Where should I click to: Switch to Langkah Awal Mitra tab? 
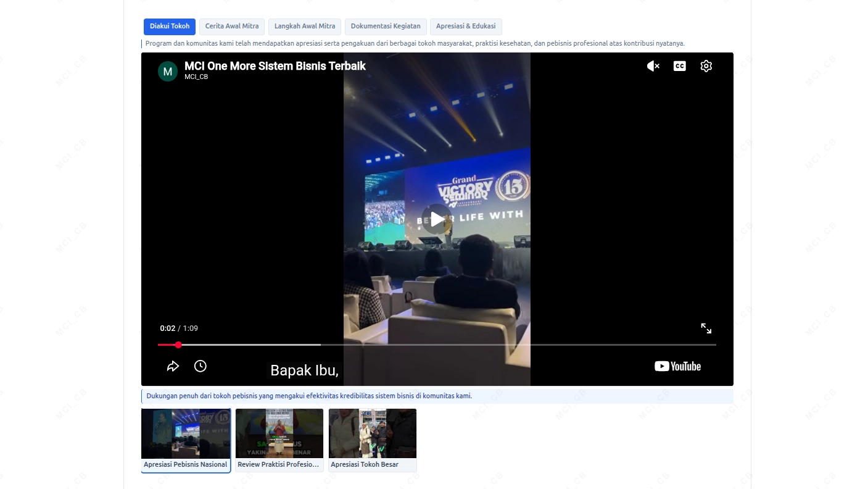click(305, 27)
